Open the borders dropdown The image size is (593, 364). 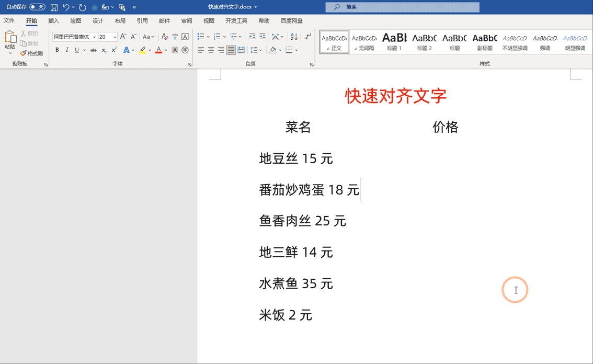297,50
